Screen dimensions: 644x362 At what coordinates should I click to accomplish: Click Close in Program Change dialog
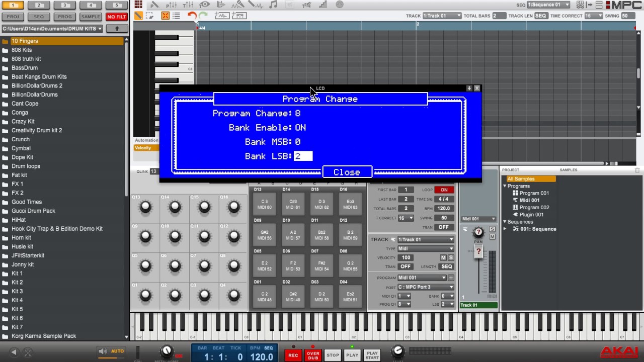click(x=347, y=172)
